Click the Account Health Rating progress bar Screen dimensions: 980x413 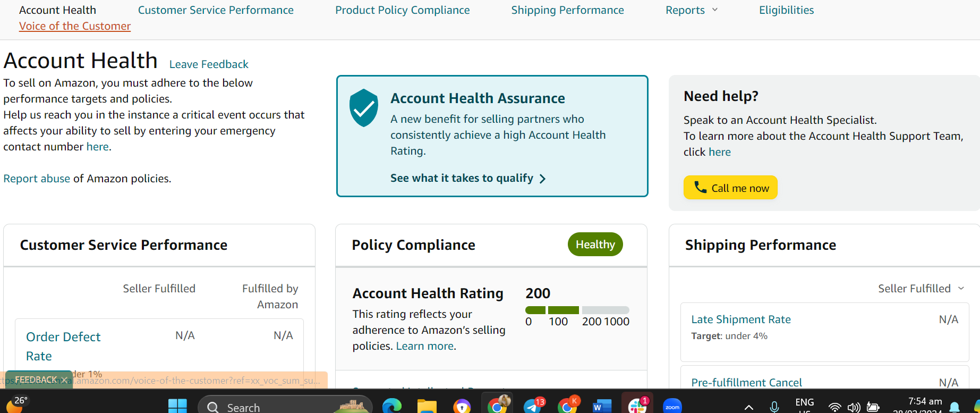tap(577, 310)
